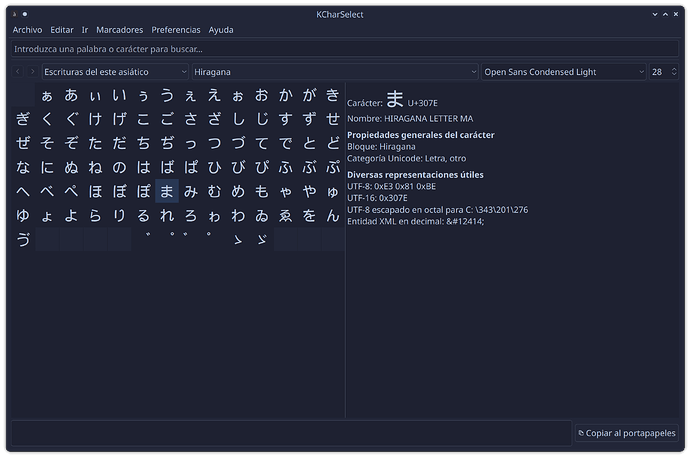Screen dimensions: 690x457
Task: Focus the character search field
Action: click(x=344, y=48)
